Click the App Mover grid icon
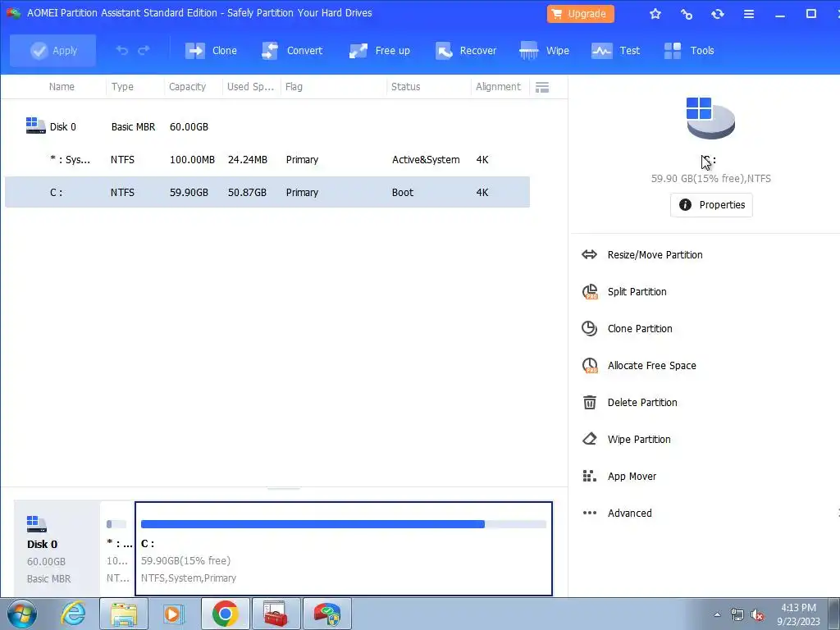Image resolution: width=840 pixels, height=630 pixels. [589, 477]
